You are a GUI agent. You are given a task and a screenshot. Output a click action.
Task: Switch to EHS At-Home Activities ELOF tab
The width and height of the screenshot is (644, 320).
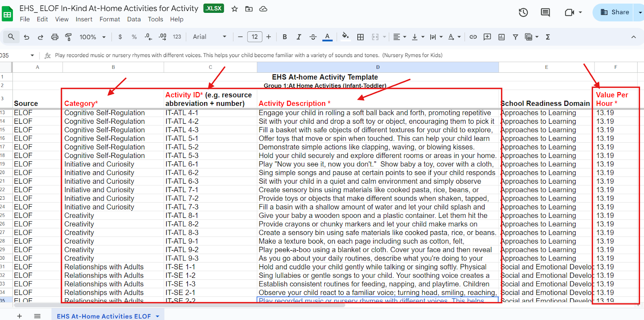[104, 316]
